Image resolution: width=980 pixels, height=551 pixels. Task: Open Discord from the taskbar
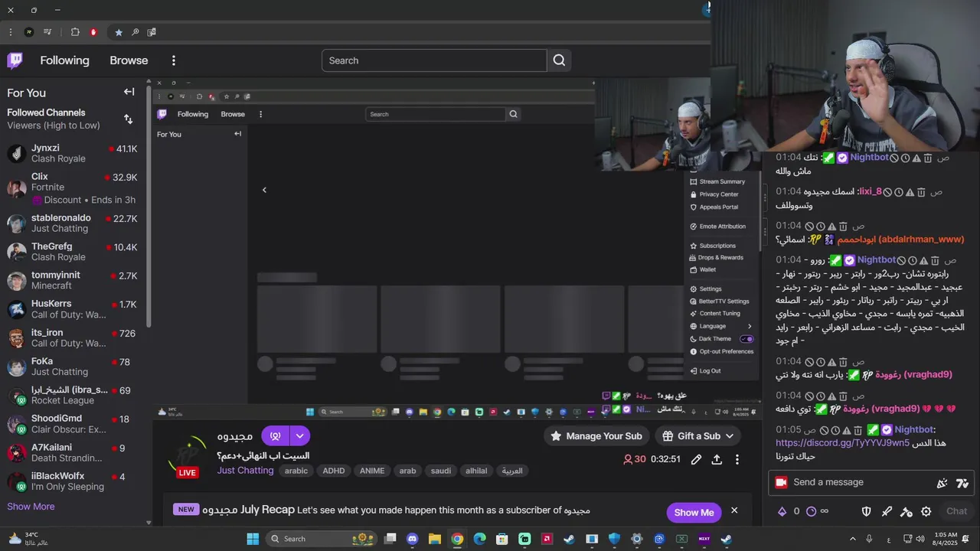[413, 539]
